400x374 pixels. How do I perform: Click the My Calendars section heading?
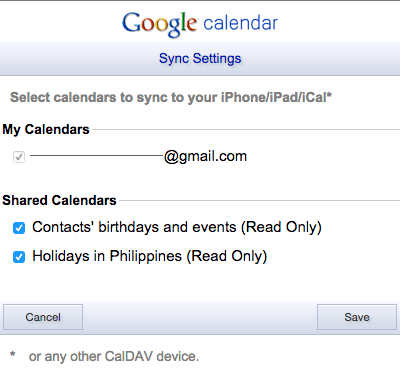tap(46, 129)
